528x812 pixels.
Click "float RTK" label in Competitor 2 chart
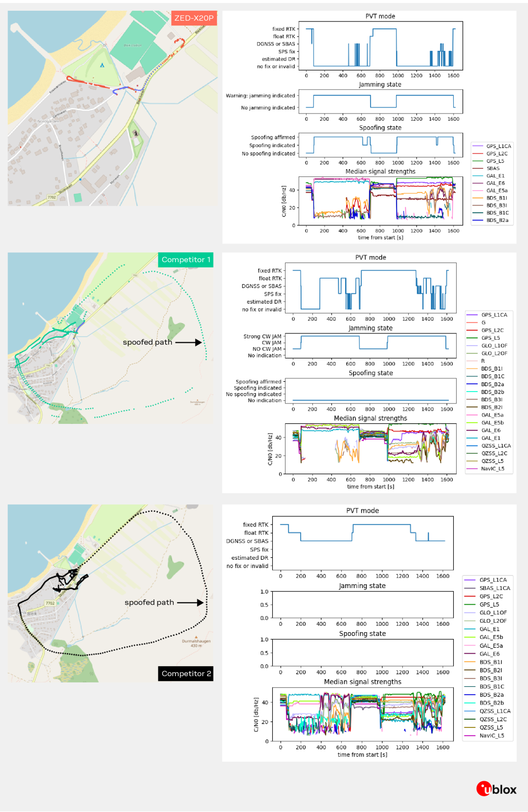(256, 533)
